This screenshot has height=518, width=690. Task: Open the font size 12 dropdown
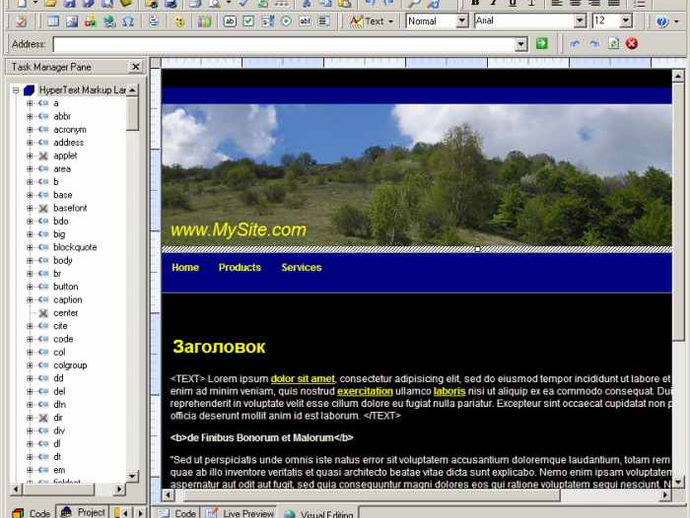pos(626,21)
